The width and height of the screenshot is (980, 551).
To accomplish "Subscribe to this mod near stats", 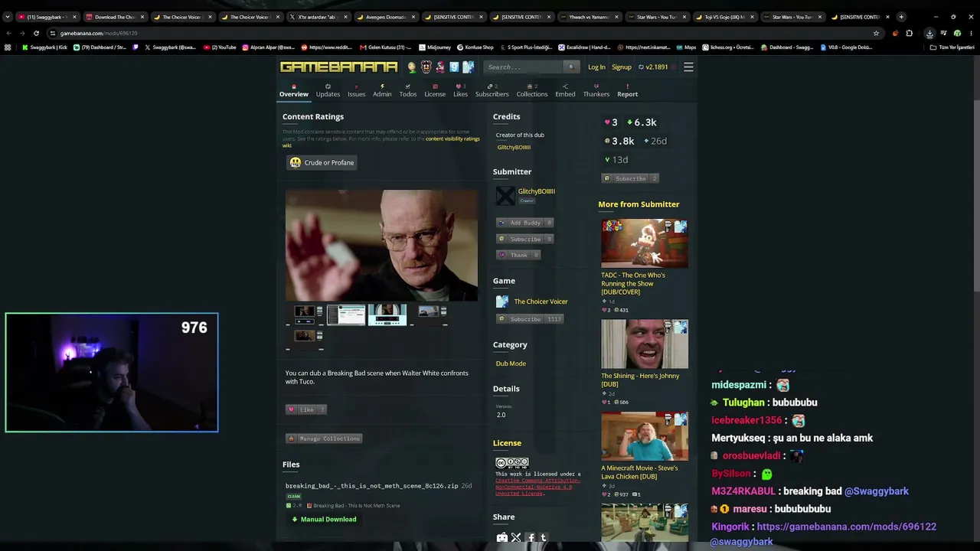I will point(630,178).
